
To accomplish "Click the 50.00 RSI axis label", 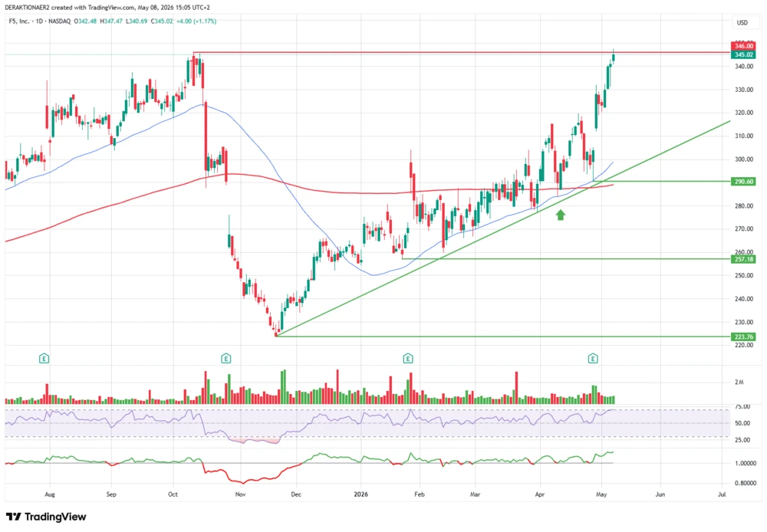I will [742, 423].
